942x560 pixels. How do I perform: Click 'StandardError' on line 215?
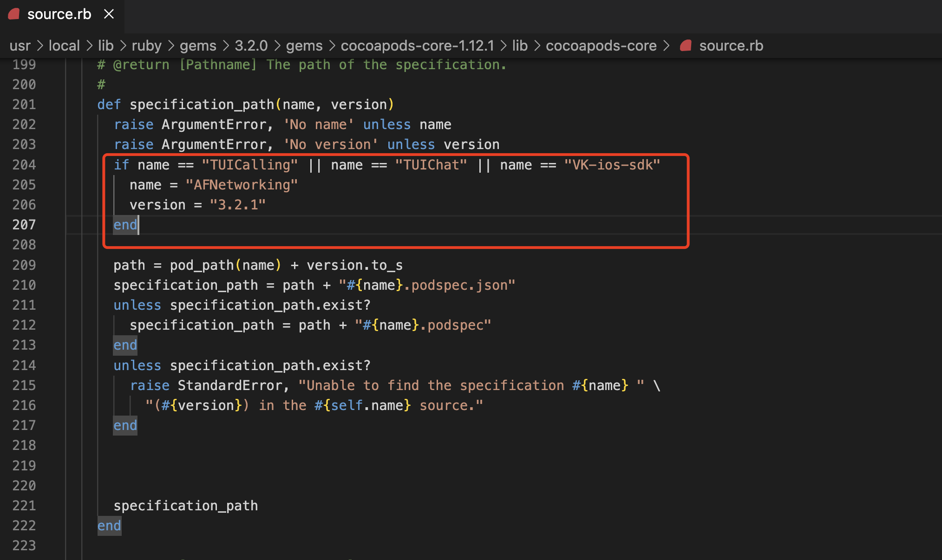click(x=230, y=385)
